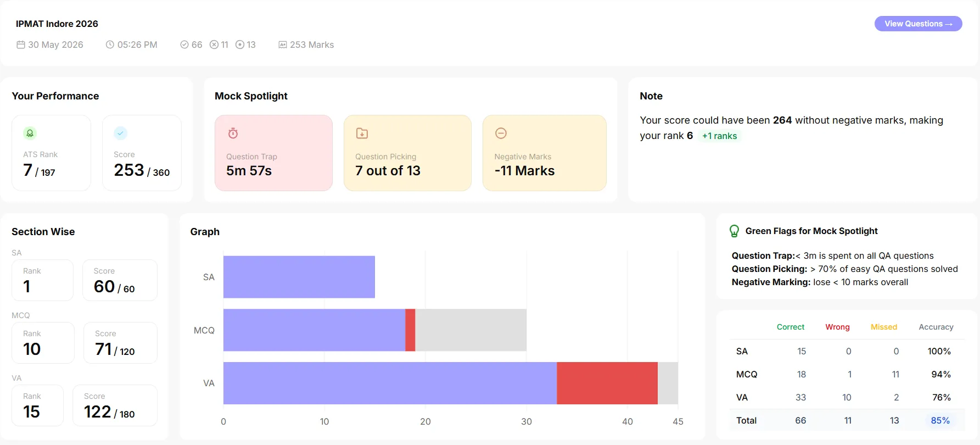Open the Question Trap 5m 57s card
980x445 pixels.
[274, 153]
